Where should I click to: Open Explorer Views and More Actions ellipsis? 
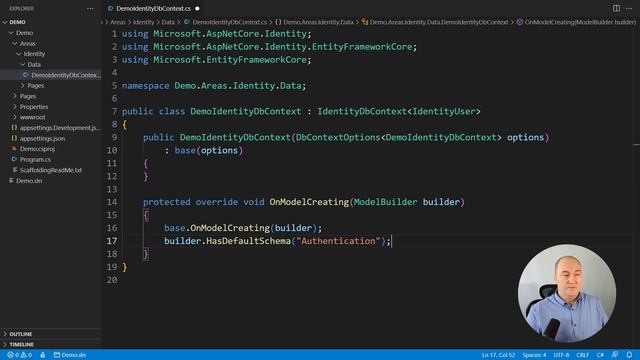coord(90,8)
